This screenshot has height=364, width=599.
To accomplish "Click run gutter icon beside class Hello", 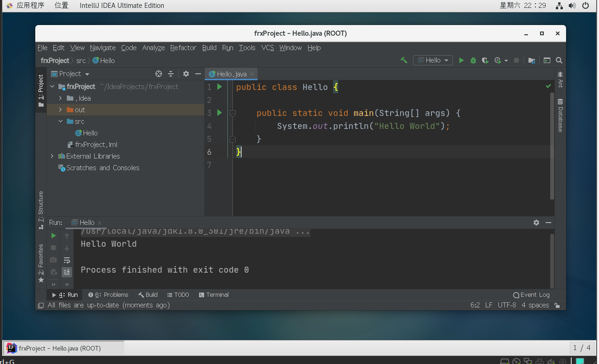I will point(220,87).
